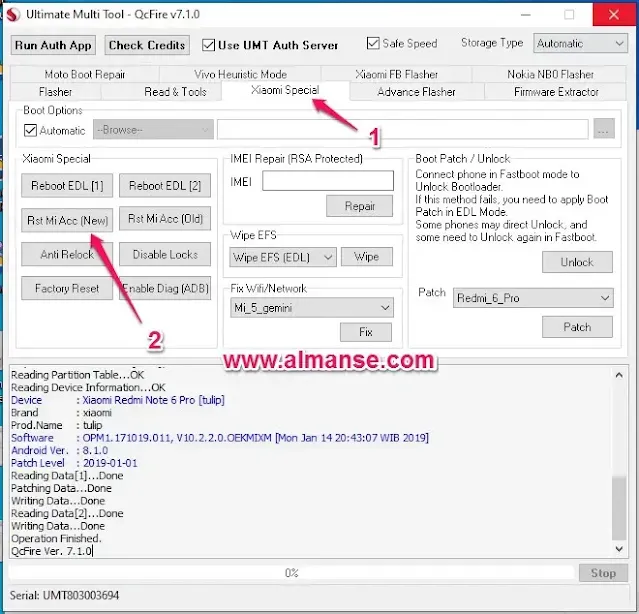Open Mi_5_gemini model dropdown

pos(312,307)
